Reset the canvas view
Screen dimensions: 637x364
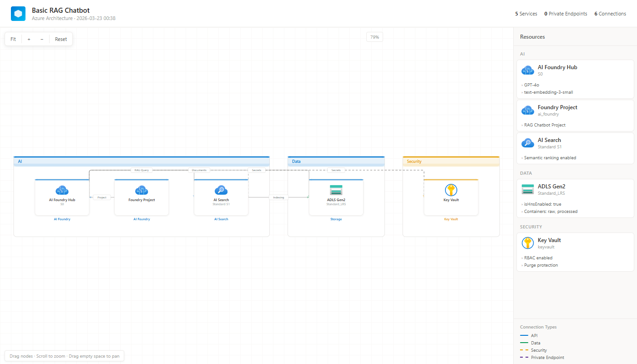(x=61, y=39)
